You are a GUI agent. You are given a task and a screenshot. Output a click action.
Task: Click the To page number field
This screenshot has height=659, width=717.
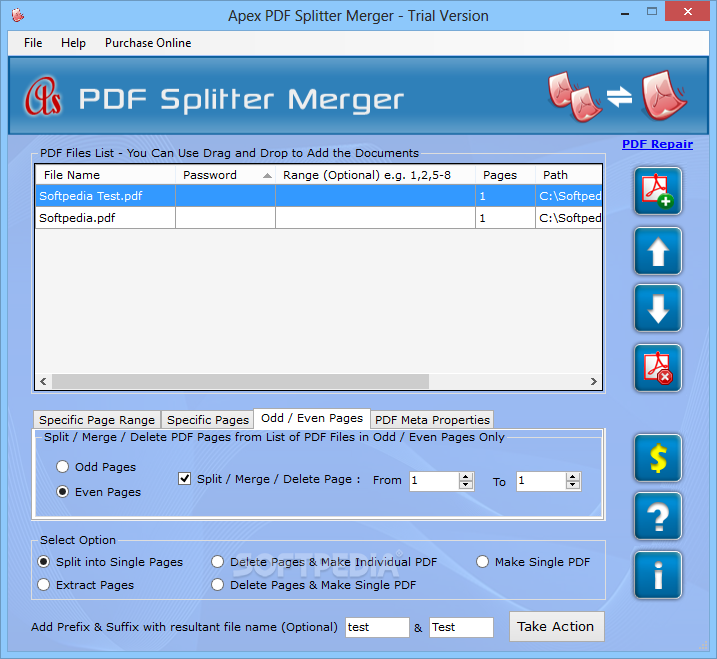[541, 481]
